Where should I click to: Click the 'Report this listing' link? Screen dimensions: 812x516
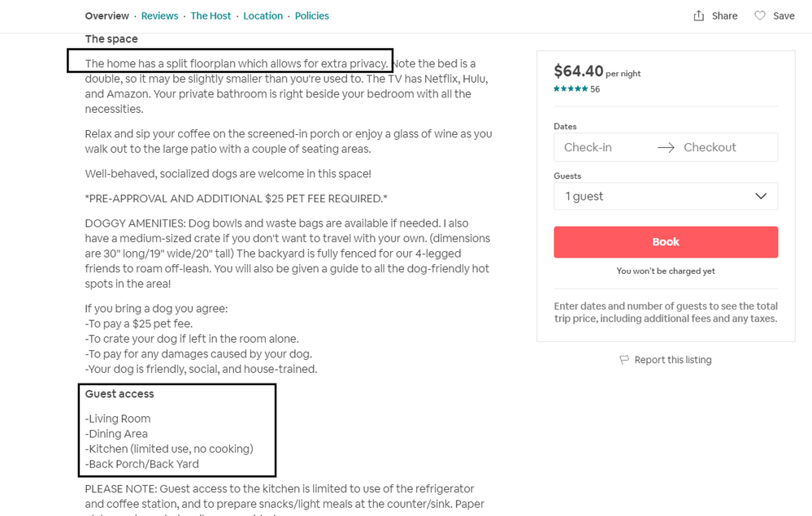click(672, 359)
